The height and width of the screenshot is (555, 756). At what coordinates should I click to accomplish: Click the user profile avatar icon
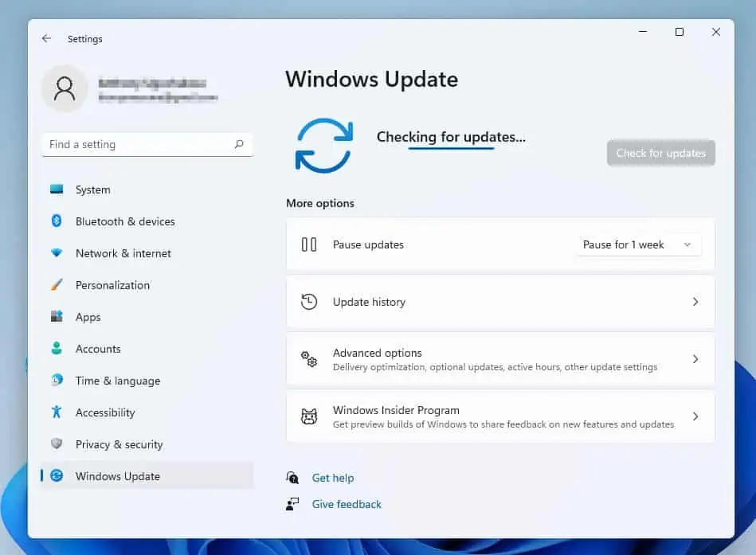65,89
